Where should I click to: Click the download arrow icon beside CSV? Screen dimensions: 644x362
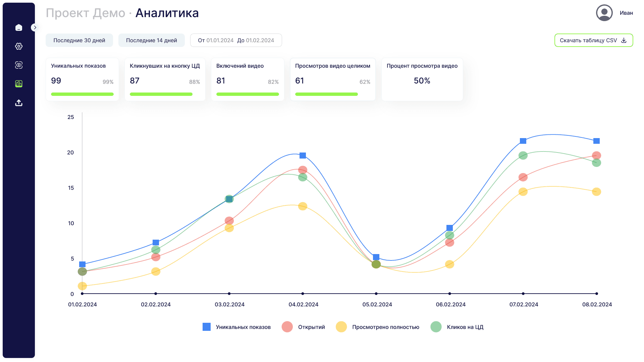click(x=624, y=40)
